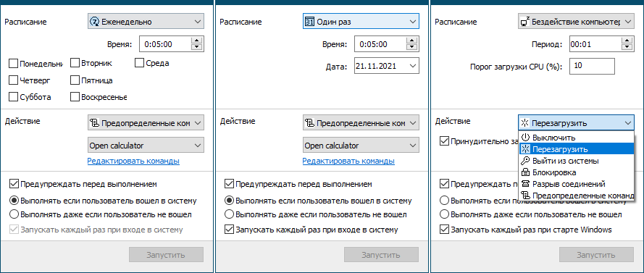
Task: Click Запустить button in the Один раз panel
Action: point(382,254)
